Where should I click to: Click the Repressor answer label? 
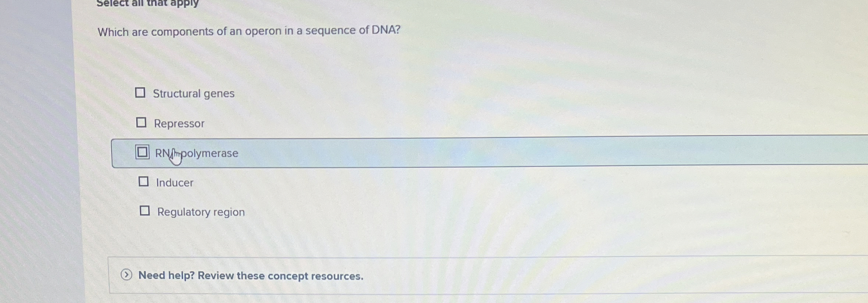[x=179, y=123]
